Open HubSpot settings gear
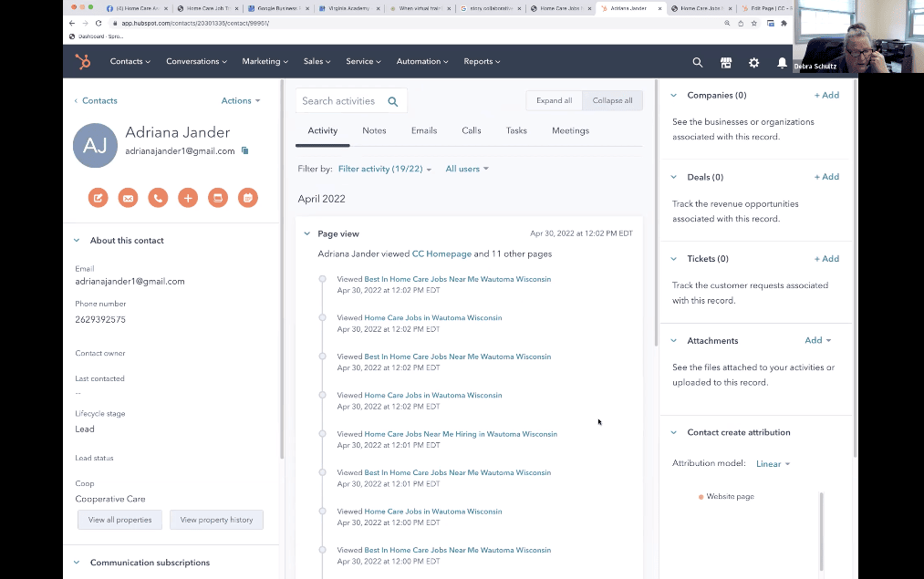This screenshot has height=579, width=924. (753, 62)
